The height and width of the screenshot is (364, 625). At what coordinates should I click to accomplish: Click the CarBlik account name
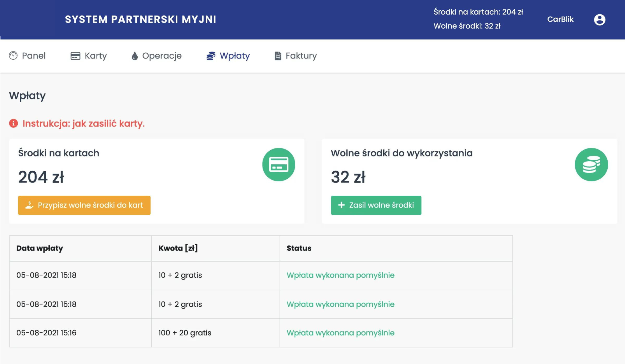pyautogui.click(x=560, y=19)
